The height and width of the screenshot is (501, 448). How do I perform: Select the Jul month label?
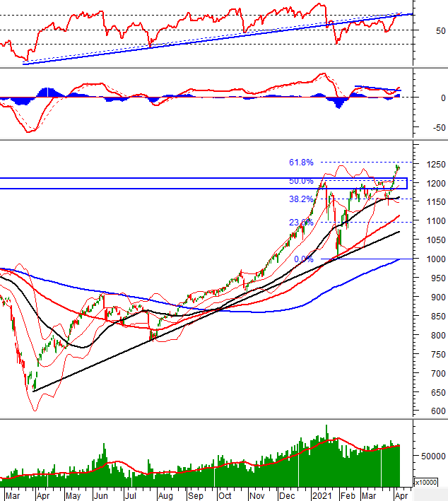[x=131, y=496]
